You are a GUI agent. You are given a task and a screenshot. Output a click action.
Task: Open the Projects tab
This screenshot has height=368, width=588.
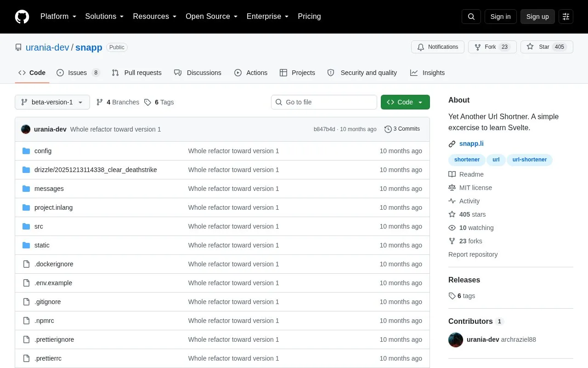[x=297, y=73]
